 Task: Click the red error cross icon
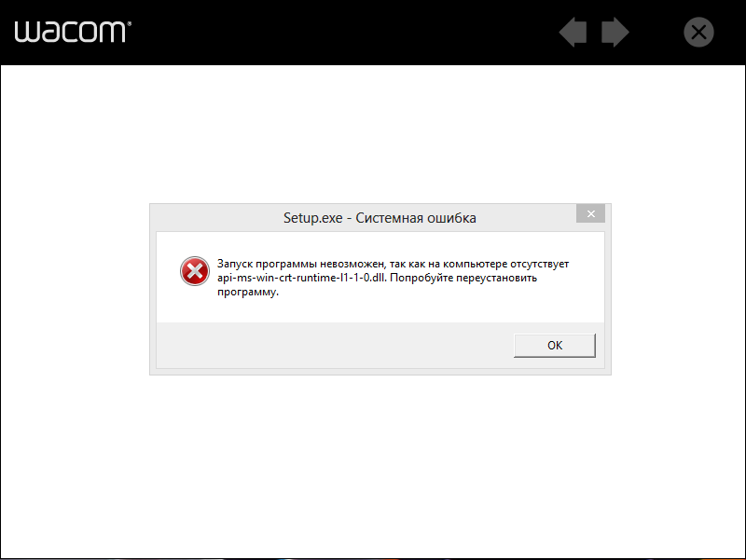(195, 271)
